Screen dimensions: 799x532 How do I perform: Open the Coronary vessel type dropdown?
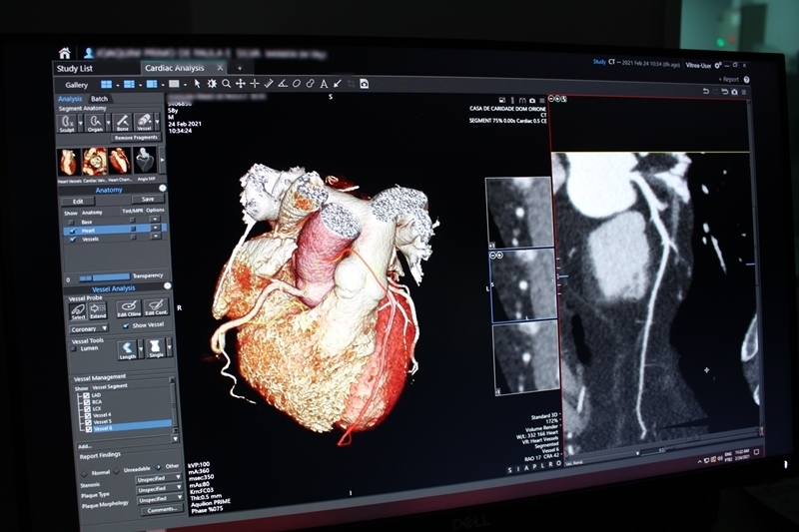pyautogui.click(x=90, y=326)
